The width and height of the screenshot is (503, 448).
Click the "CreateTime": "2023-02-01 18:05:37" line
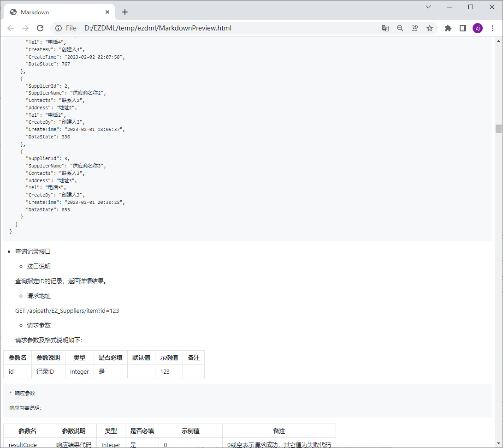(x=76, y=129)
